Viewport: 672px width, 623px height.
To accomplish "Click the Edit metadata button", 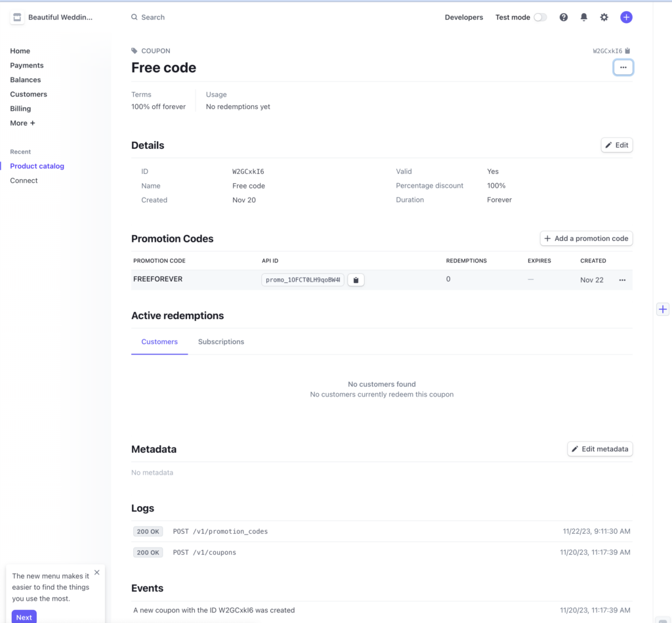I will click(600, 449).
